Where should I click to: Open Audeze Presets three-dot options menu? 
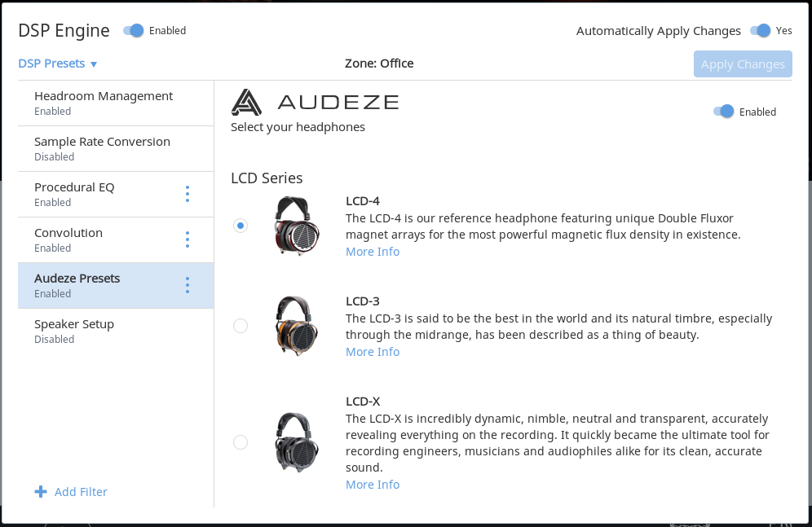click(188, 285)
